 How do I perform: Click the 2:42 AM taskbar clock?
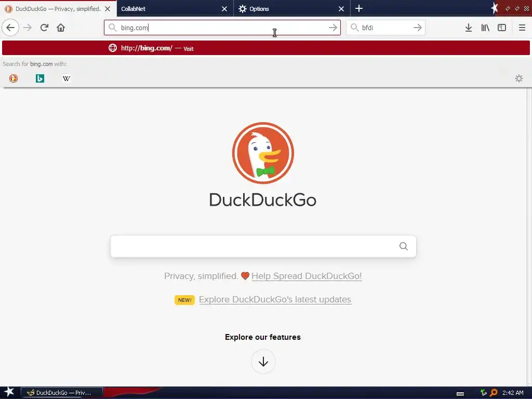click(x=513, y=393)
